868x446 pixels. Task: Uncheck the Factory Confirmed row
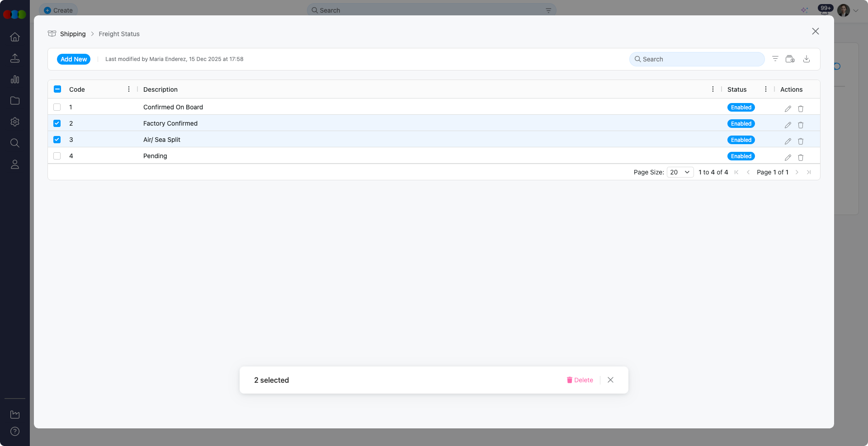(57, 123)
